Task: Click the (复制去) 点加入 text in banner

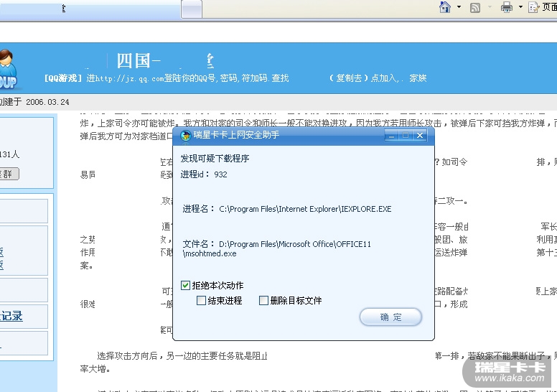Action: point(363,78)
